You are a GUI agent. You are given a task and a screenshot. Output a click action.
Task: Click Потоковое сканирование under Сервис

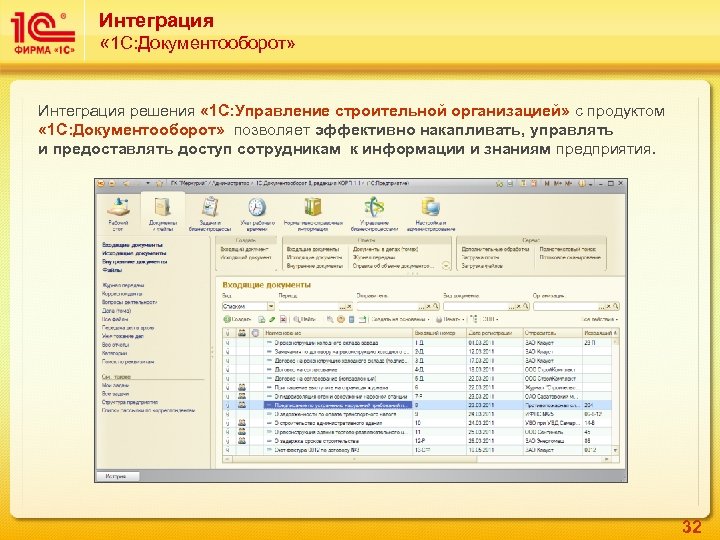tap(569, 258)
